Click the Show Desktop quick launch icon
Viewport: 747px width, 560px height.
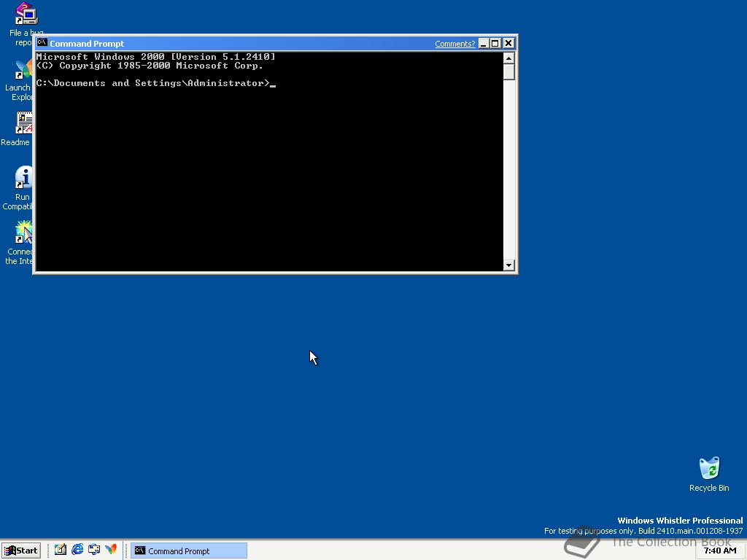(60, 550)
